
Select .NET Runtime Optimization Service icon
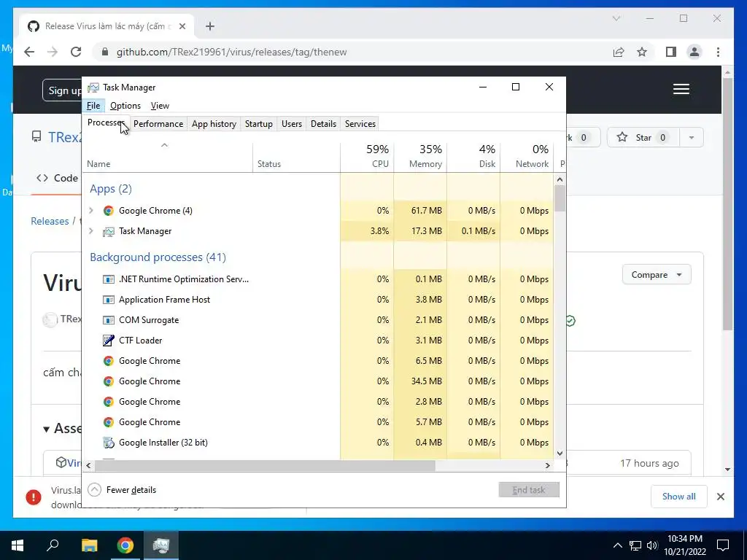[x=109, y=279]
